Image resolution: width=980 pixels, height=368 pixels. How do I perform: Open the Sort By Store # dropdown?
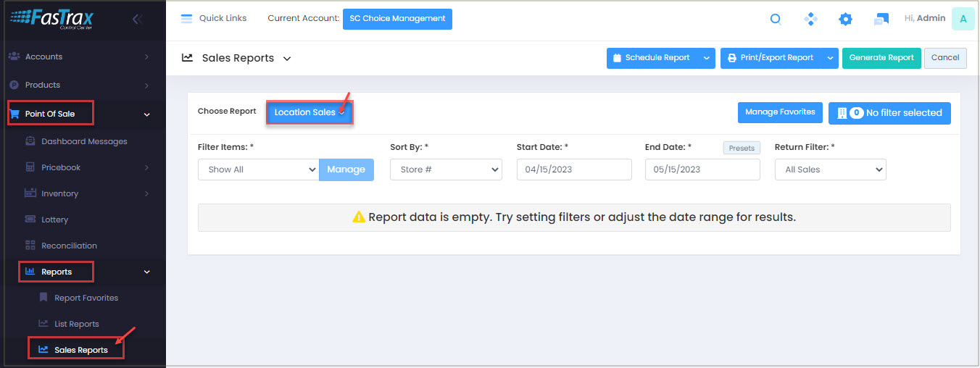click(446, 170)
